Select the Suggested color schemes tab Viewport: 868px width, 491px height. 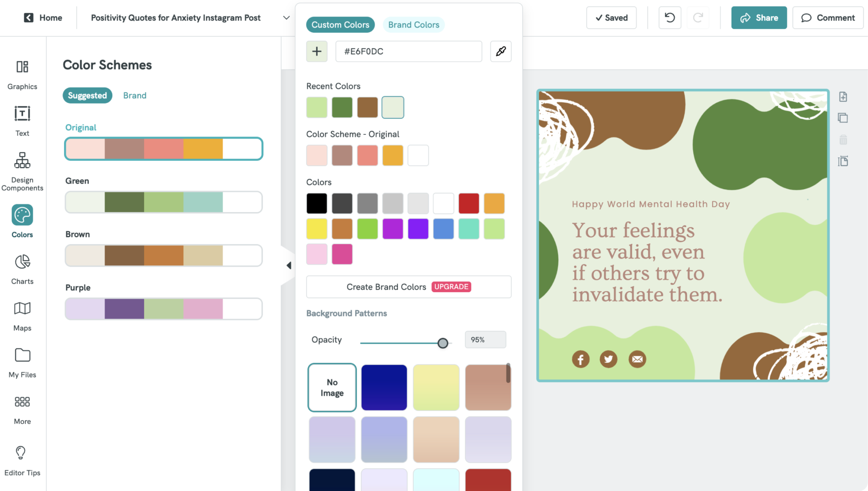[x=88, y=95]
